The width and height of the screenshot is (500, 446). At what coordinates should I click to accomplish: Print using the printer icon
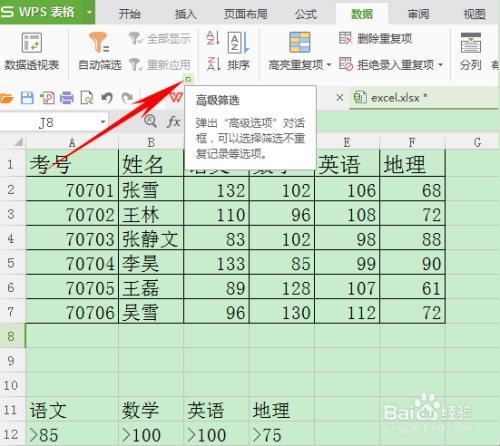[x=67, y=98]
